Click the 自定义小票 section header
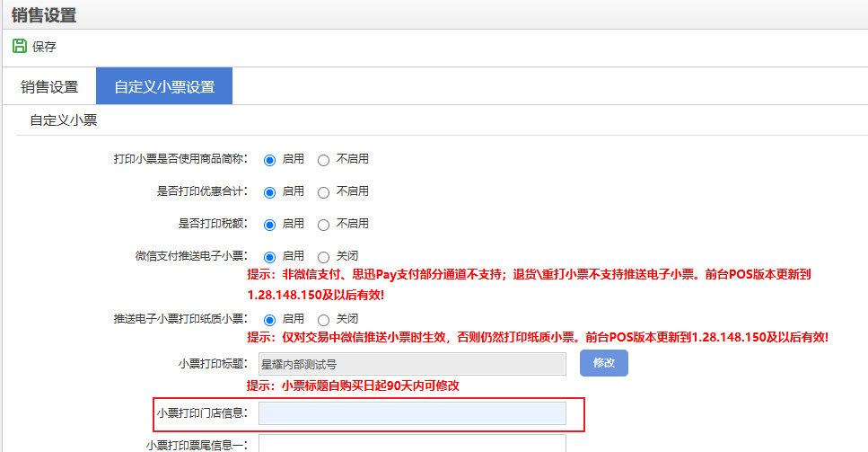Screen dimensions: 868x452 (x=63, y=120)
